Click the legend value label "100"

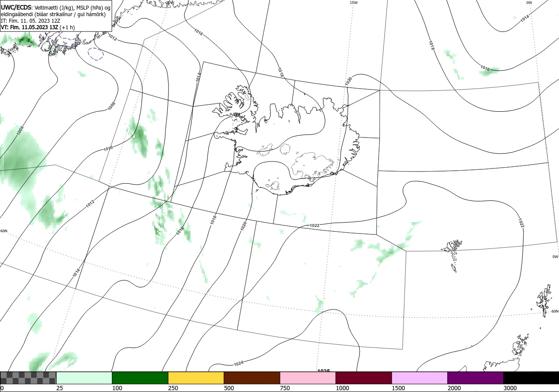[x=117, y=388]
